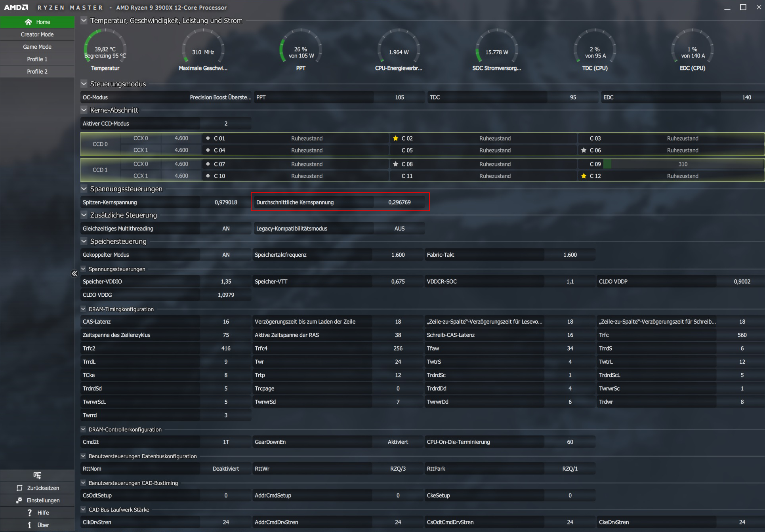Click the Temperatur gauge dial
765x532 pixels.
pos(105,50)
